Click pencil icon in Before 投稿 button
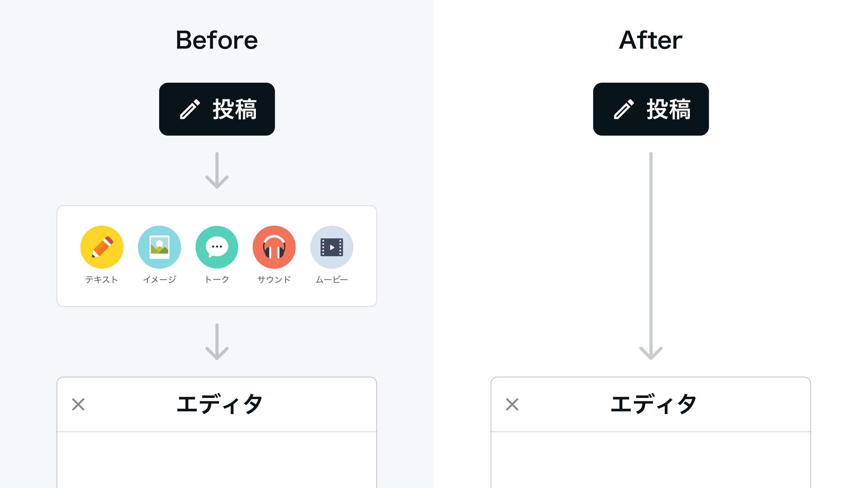The width and height of the screenshot is (868, 488). [189, 109]
